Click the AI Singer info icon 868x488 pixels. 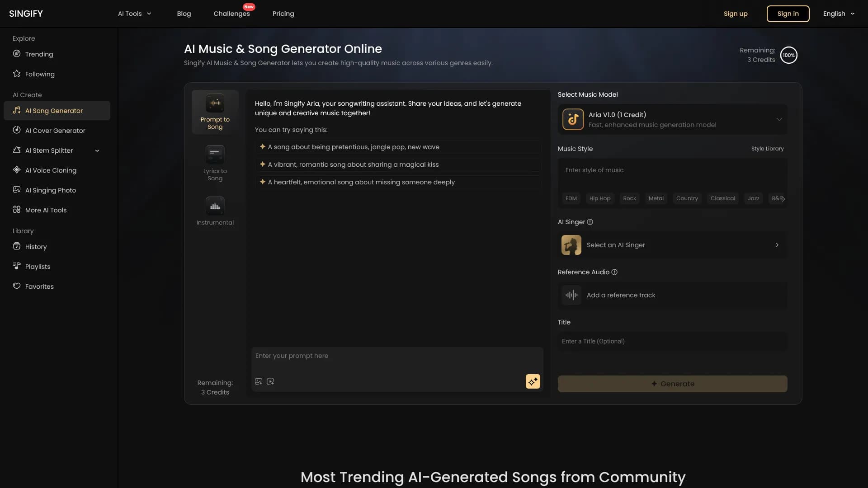[x=590, y=222]
